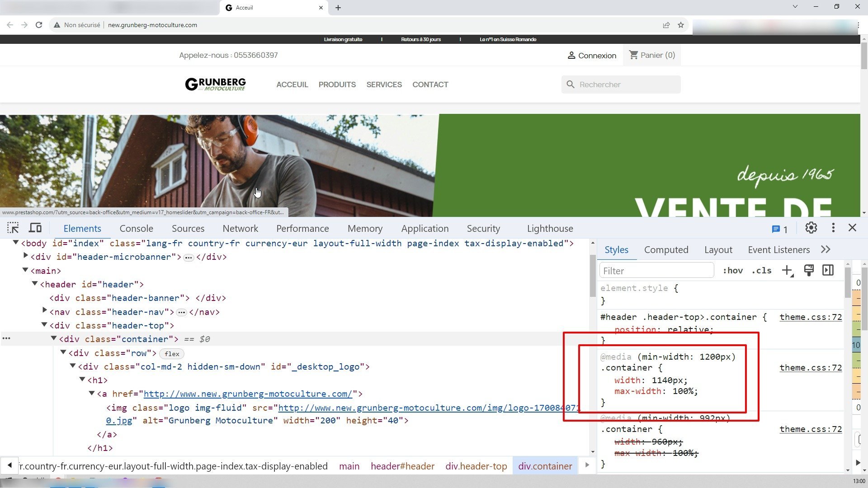The width and height of the screenshot is (868, 488).
Task: Open DevTools three-dot customize menu
Action: (x=833, y=228)
